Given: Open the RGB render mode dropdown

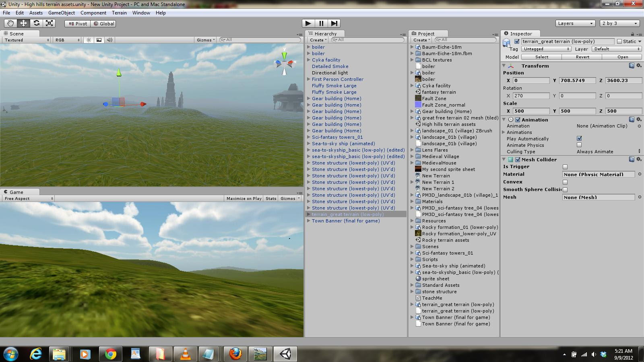Looking at the screenshot, I should [x=67, y=40].
